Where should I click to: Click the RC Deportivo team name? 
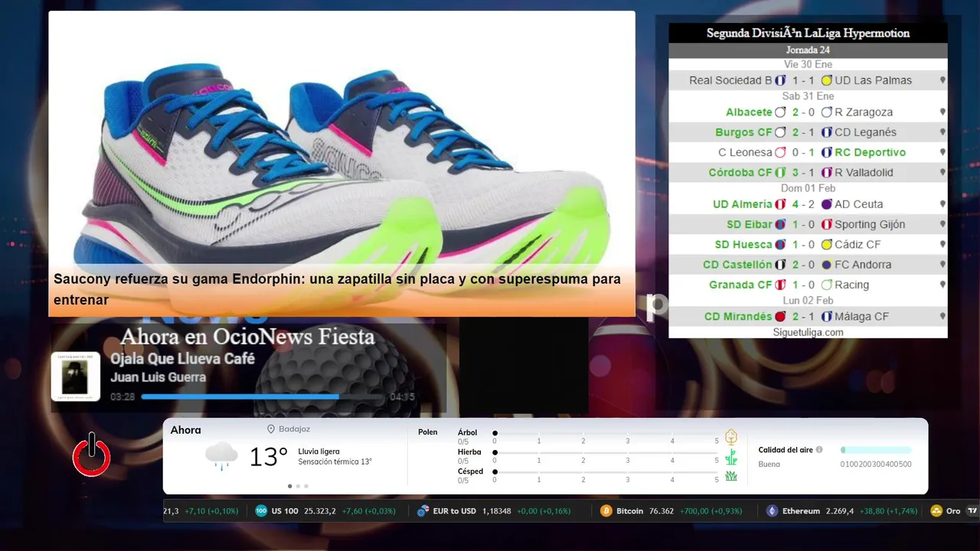[x=870, y=152]
